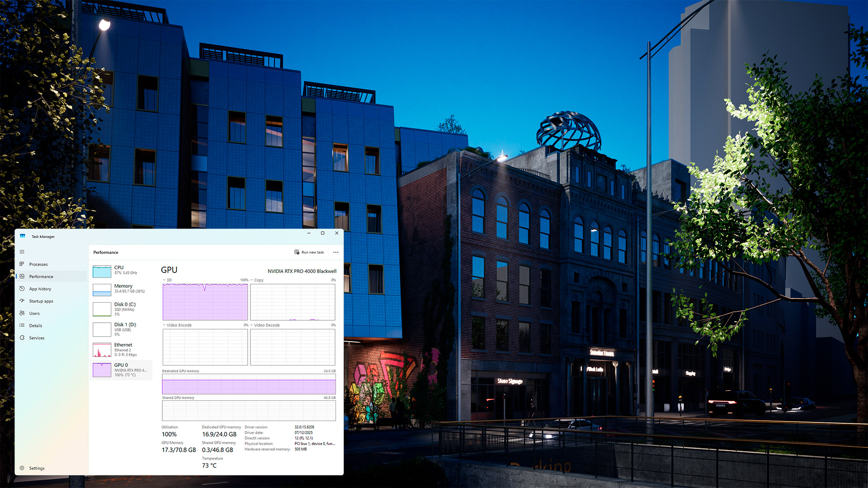Screen dimensions: 868x488
Task: Toggle the hamburger navigation menu
Action: click(22, 252)
